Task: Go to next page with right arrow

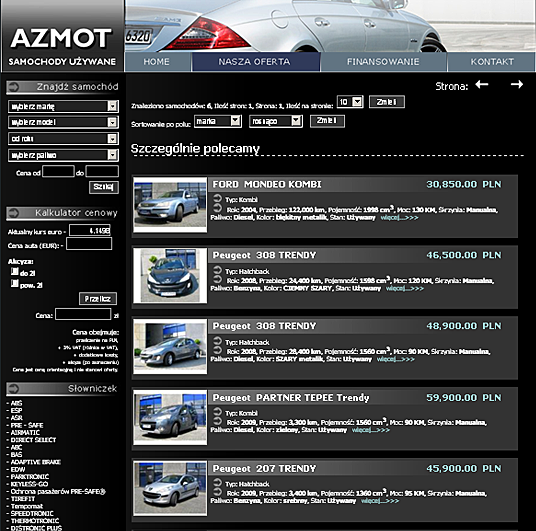Action: point(517,84)
